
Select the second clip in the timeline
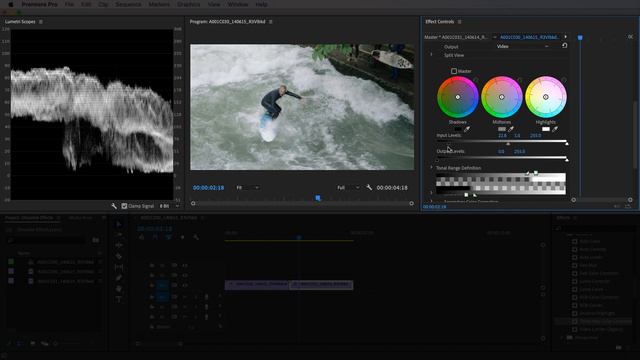(321, 285)
